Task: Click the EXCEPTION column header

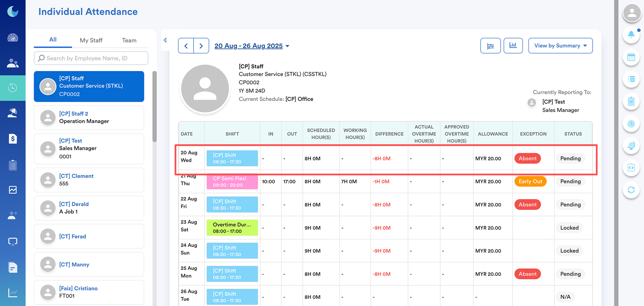Action: coord(533,134)
